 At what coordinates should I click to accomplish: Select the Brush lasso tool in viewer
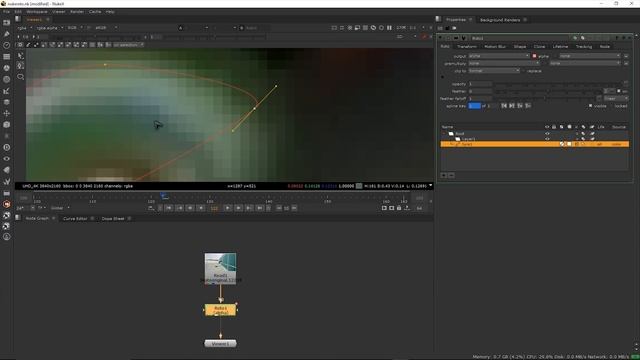[20, 77]
